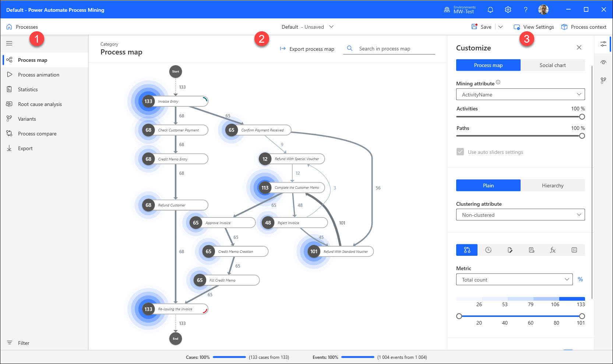613x364 pixels.
Task: Click Export process map button
Action: pyautogui.click(x=307, y=49)
